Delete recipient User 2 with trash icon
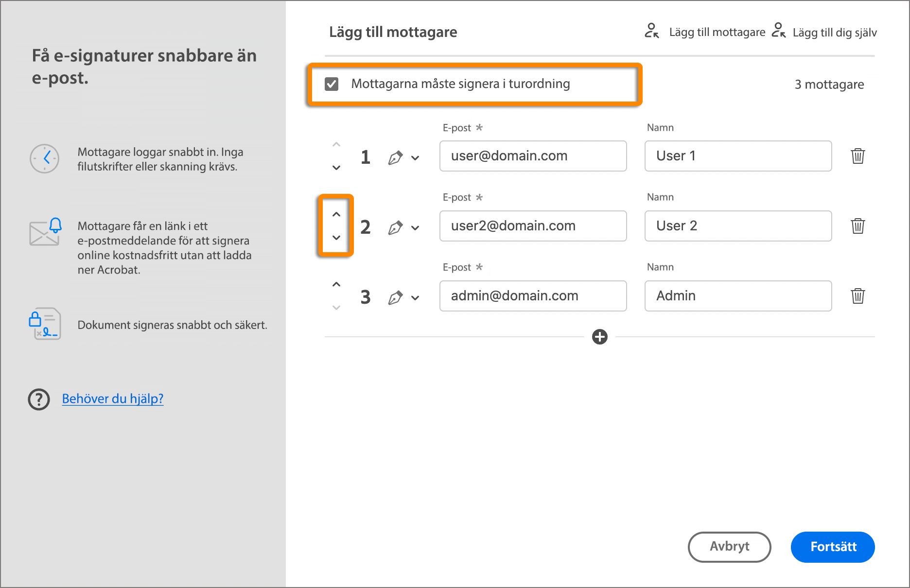Viewport: 910px width, 588px height. [x=858, y=225]
